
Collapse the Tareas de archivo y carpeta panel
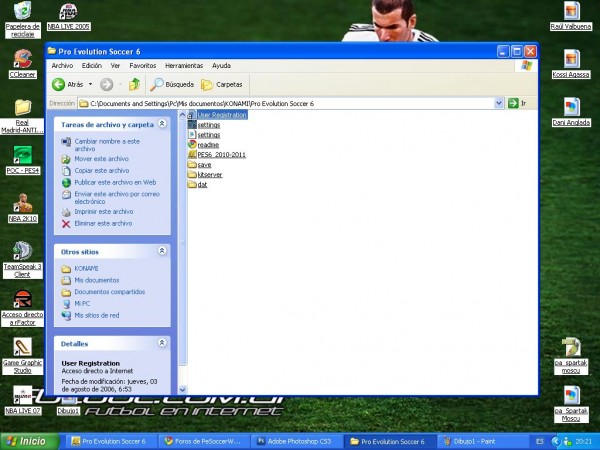pos(162,124)
